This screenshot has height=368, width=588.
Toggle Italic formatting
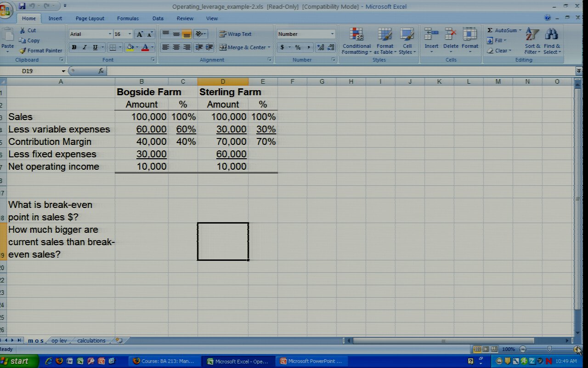click(85, 47)
